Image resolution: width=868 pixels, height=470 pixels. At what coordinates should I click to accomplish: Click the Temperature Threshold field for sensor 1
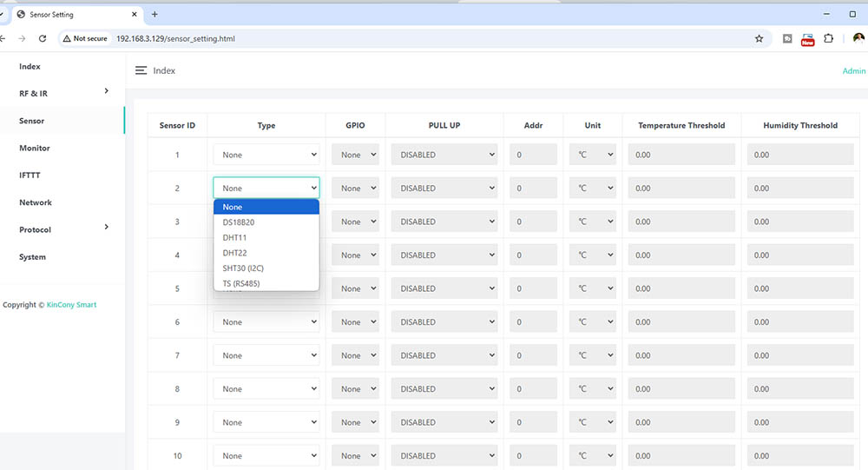[x=681, y=155]
